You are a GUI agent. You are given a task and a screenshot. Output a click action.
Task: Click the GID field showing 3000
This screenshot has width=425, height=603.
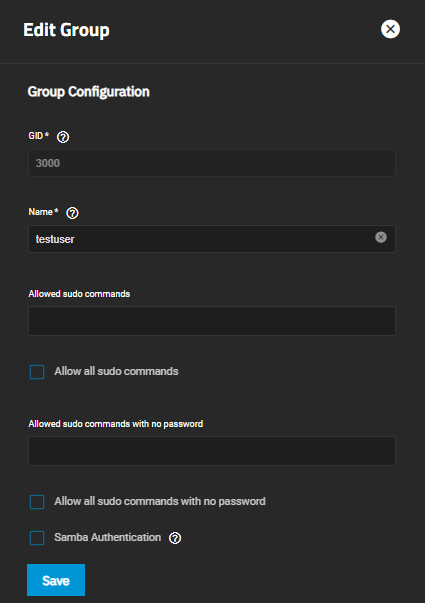click(x=212, y=163)
